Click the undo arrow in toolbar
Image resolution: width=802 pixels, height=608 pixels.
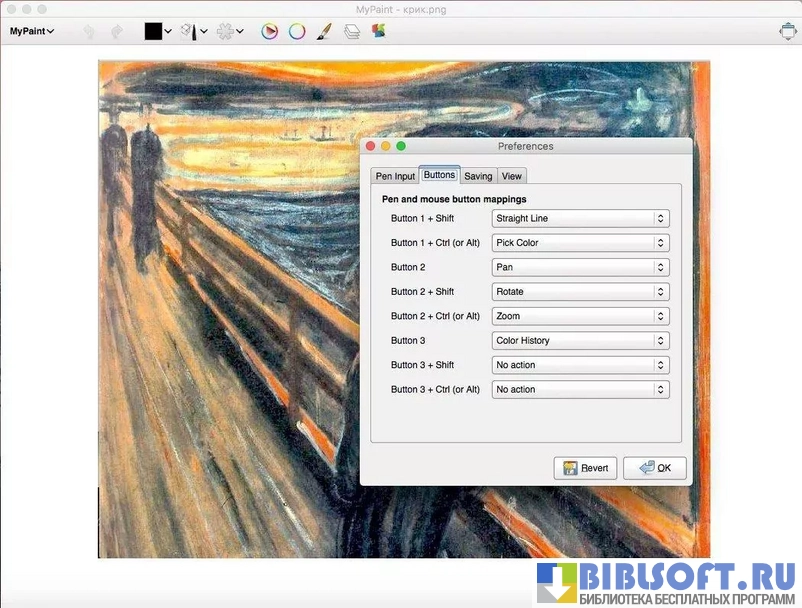89,31
